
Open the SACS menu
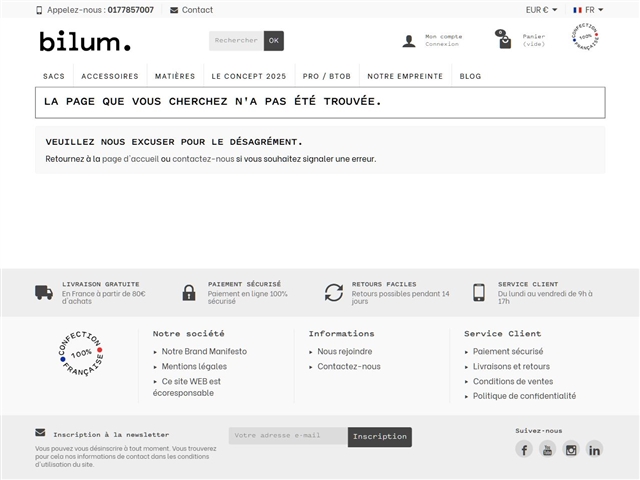coord(54,76)
